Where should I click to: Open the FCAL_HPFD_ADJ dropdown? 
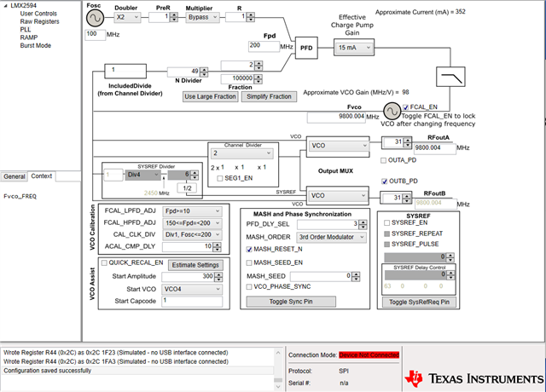point(192,223)
